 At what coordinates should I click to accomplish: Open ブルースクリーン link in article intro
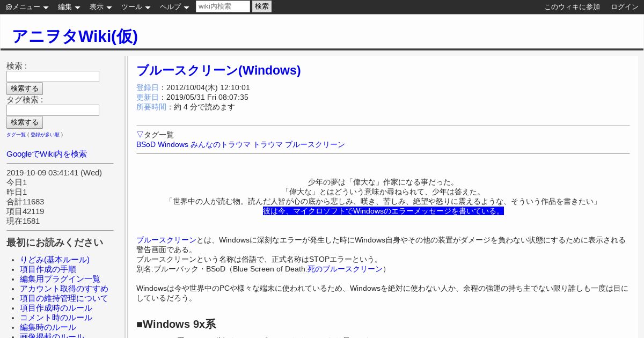(166, 240)
